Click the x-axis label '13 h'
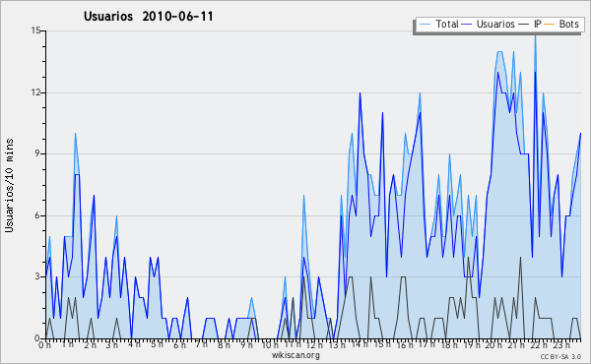The width and height of the screenshot is (591, 364). pyautogui.click(x=337, y=344)
